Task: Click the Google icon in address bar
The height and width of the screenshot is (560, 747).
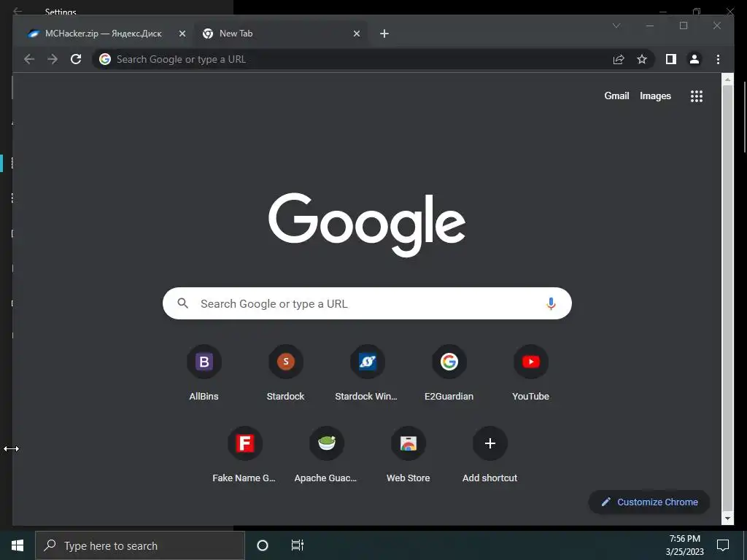Action: pos(105,59)
